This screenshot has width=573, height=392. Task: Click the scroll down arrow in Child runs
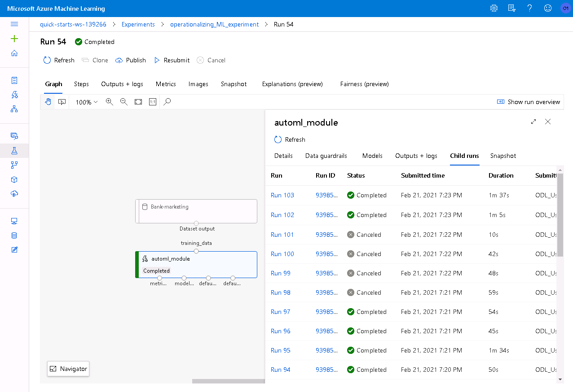click(560, 379)
